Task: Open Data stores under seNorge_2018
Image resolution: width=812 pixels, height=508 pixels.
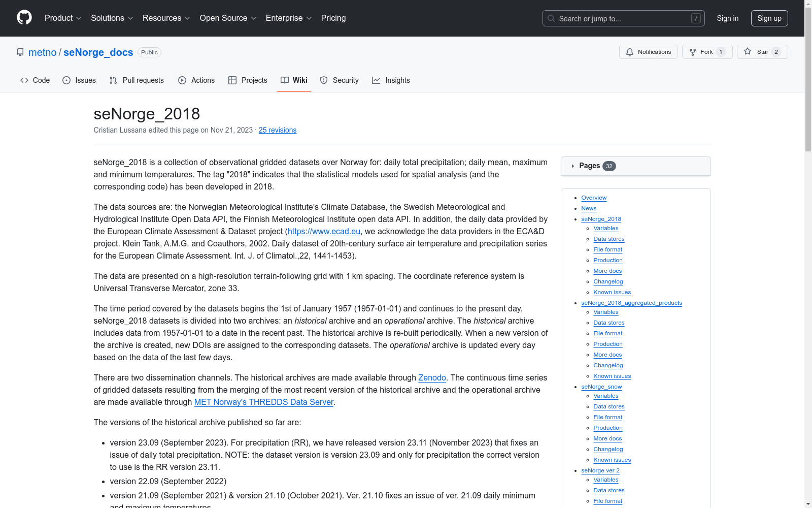Action: (x=609, y=239)
